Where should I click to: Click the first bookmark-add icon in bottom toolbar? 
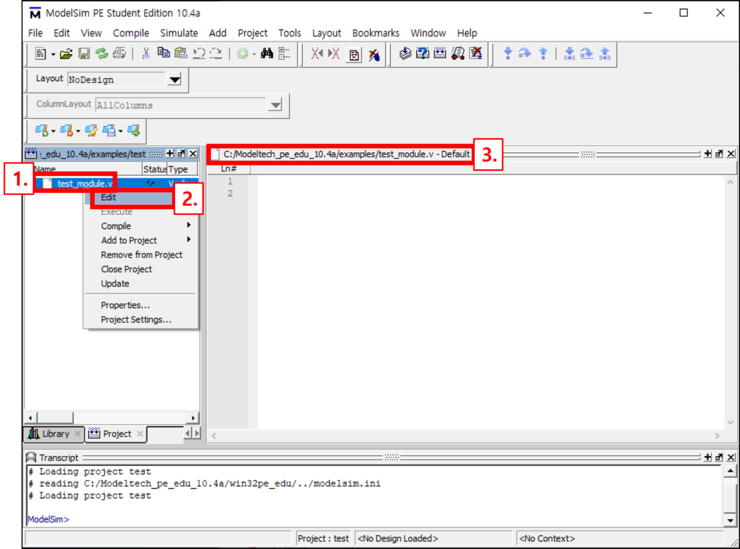point(42,130)
